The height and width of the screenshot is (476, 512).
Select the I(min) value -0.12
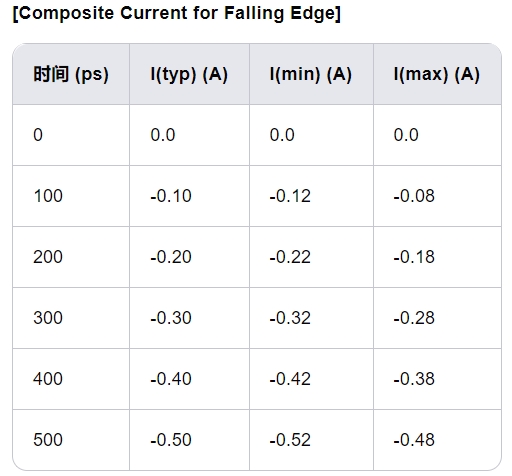click(x=290, y=196)
